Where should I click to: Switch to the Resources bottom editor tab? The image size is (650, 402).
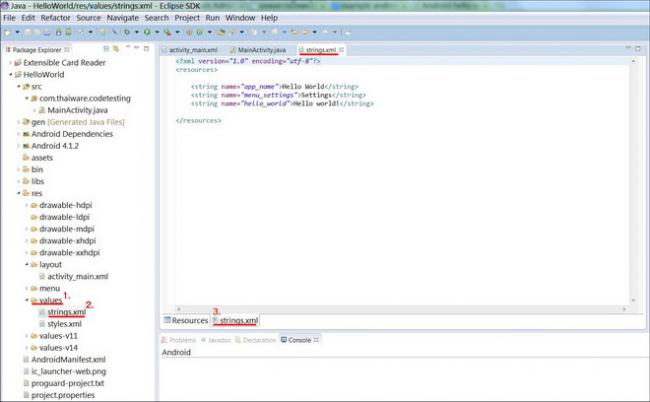186,321
